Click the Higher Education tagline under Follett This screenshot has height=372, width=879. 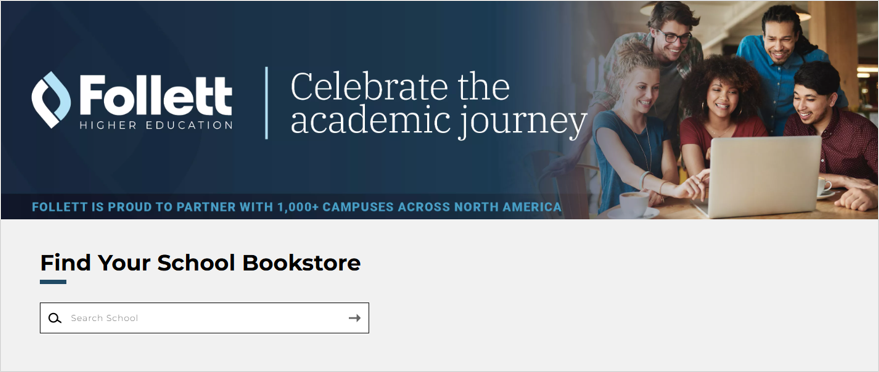(156, 125)
